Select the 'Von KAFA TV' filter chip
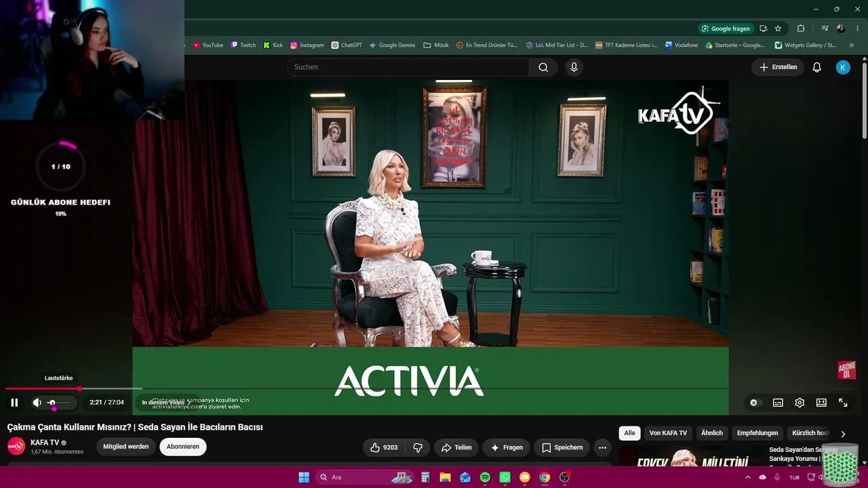868x488 pixels. [668, 433]
